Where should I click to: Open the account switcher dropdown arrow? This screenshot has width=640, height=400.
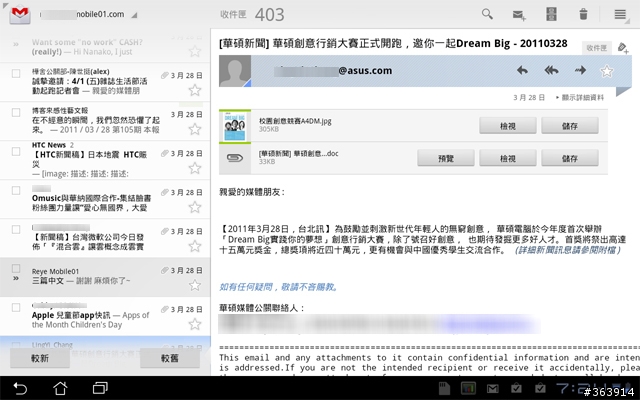(134, 15)
